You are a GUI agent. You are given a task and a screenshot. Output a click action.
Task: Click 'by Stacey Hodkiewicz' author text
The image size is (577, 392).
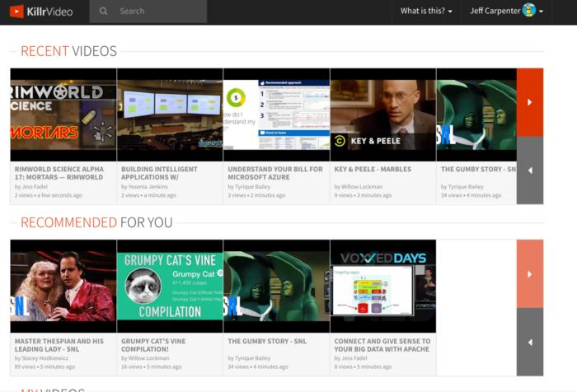point(41,358)
